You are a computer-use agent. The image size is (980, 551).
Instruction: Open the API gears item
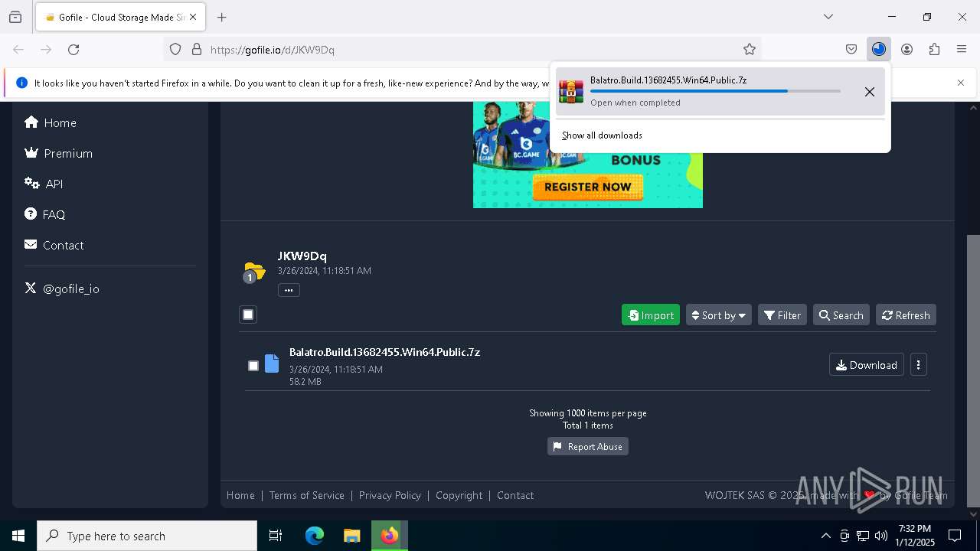(x=44, y=184)
